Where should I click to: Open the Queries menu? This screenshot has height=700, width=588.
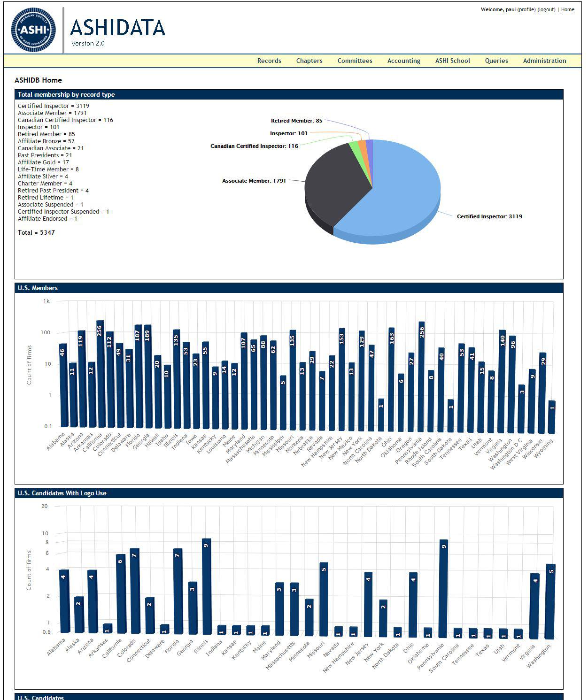click(x=496, y=61)
